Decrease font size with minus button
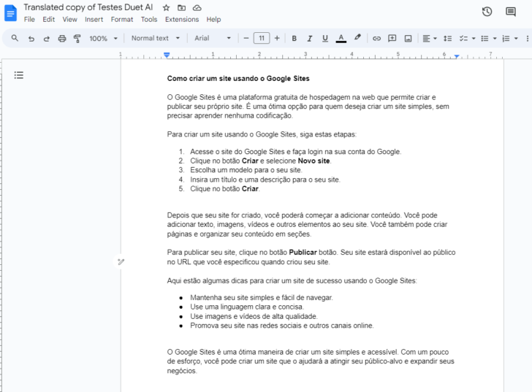The height and width of the screenshot is (392, 532). pos(246,38)
